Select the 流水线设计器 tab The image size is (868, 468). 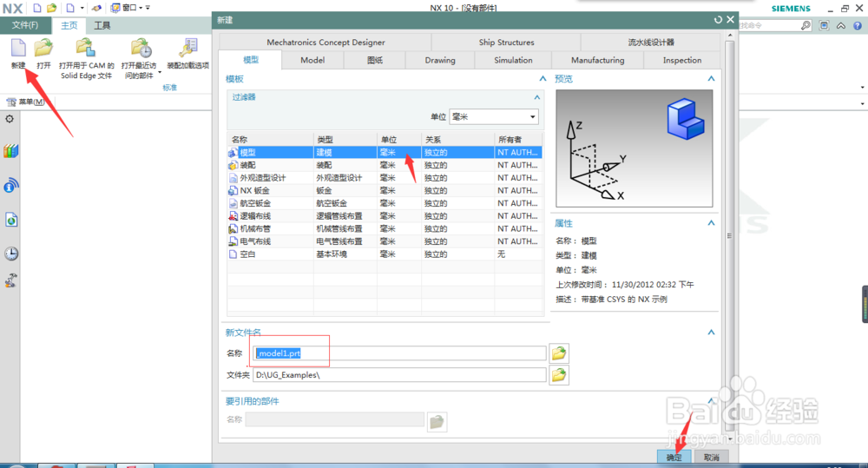click(651, 42)
